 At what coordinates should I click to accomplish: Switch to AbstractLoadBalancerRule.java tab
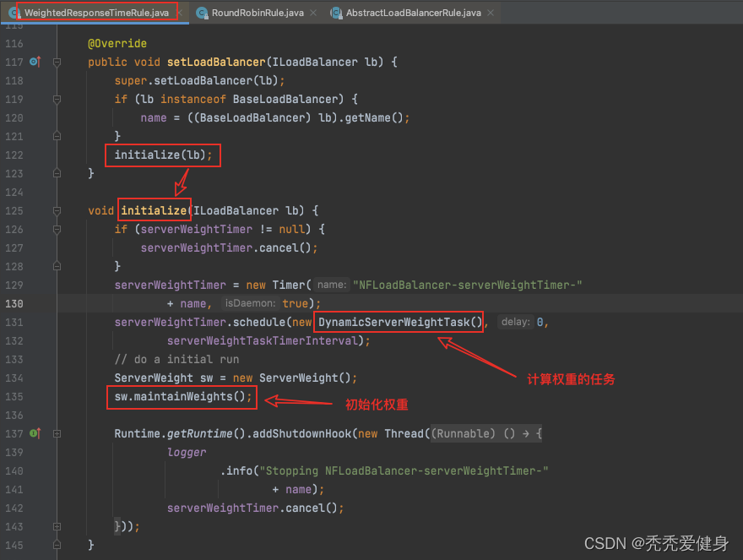(413, 13)
